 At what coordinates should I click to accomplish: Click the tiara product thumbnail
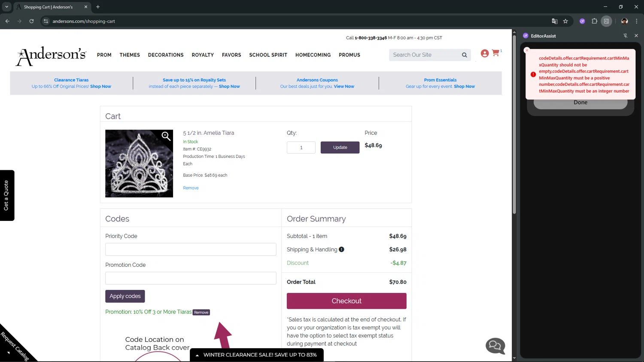(x=139, y=163)
